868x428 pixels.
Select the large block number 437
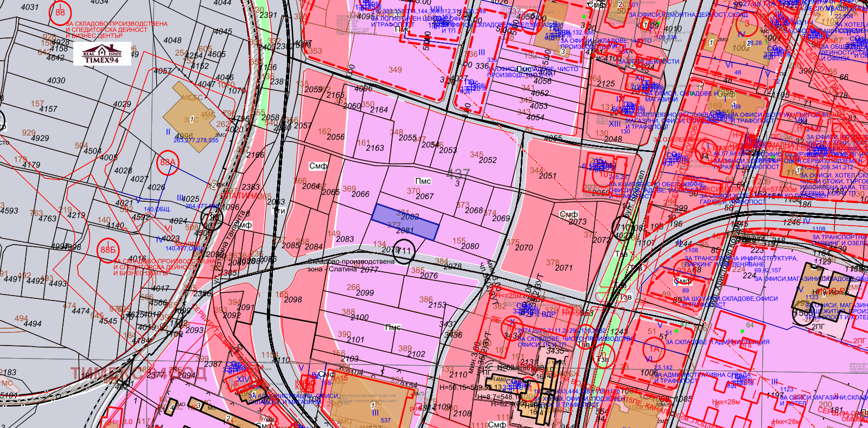click(x=458, y=174)
